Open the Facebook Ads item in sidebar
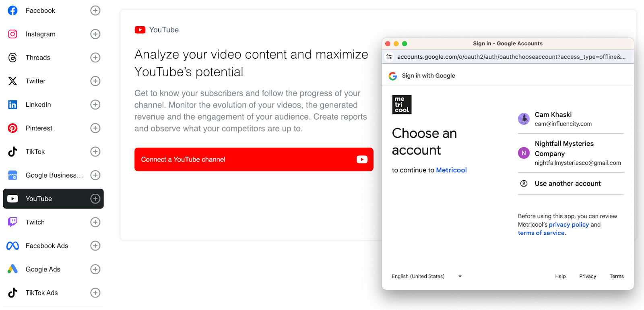 tap(53, 246)
